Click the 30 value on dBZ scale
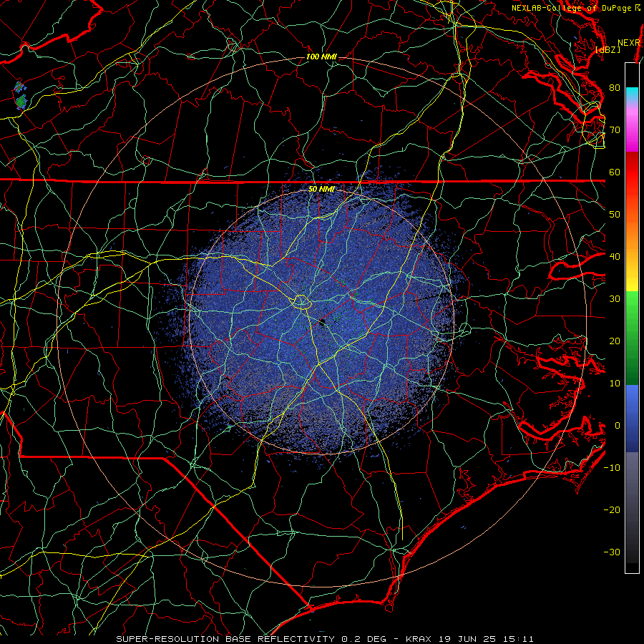The height and width of the screenshot is (644, 644). pyautogui.click(x=615, y=298)
